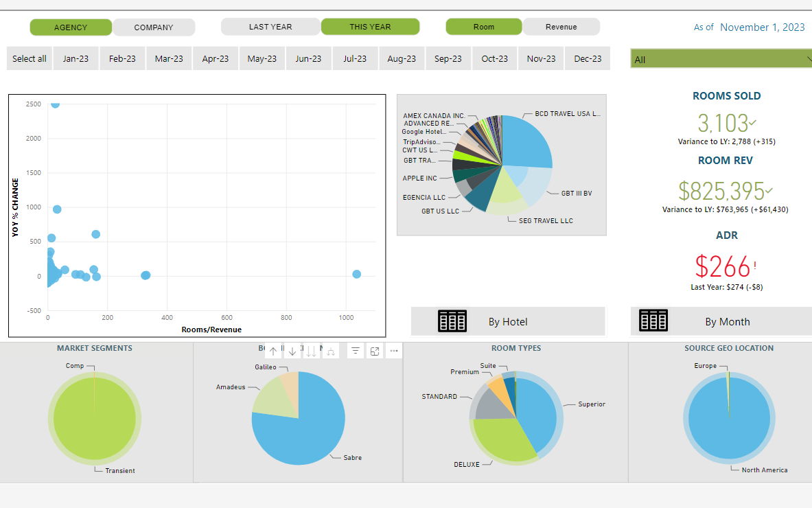Screen dimensions: 812x508
Task: Click AMEX CANADA INC. label
Action: click(x=434, y=115)
